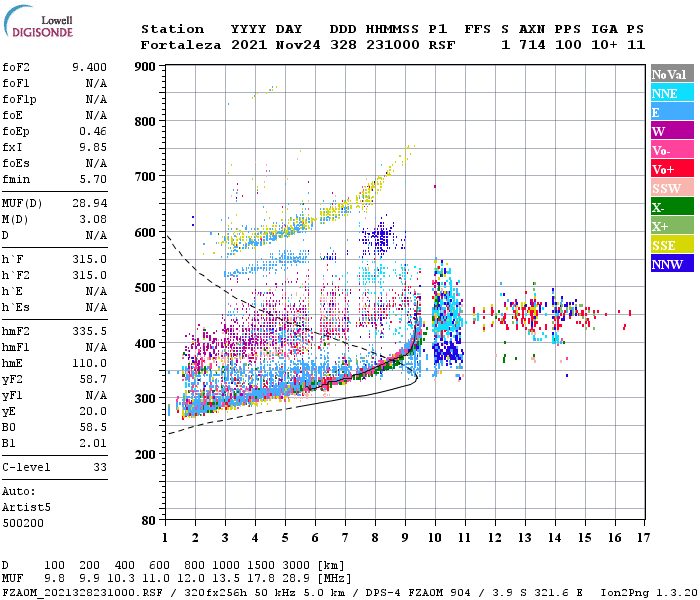The height and width of the screenshot is (600, 700).
Task: Click the B0 value 58.5
Action: (93, 428)
